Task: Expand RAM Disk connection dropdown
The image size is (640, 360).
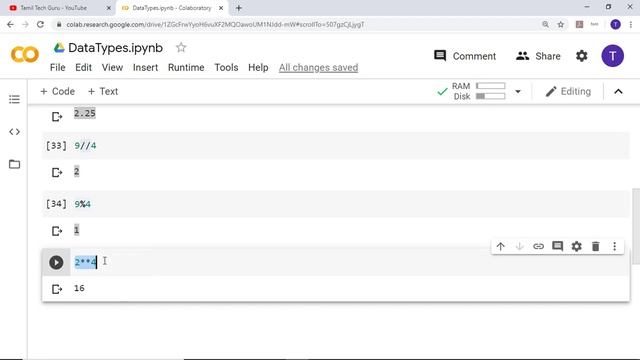Action: tap(518, 91)
